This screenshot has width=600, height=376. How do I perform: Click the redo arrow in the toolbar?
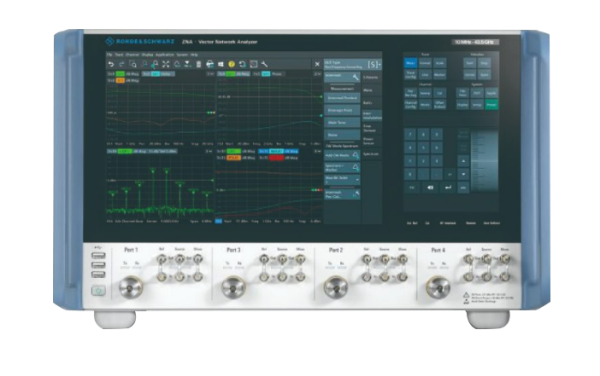(x=122, y=64)
